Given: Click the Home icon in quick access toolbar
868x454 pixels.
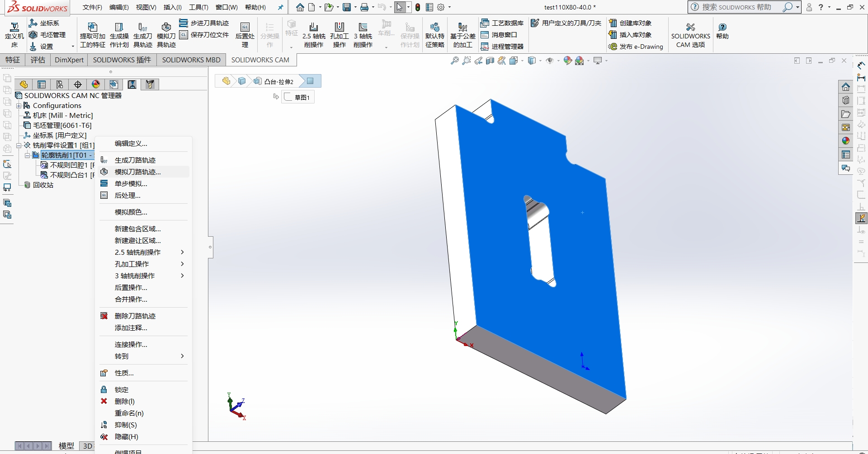Looking at the screenshot, I should (300, 7).
